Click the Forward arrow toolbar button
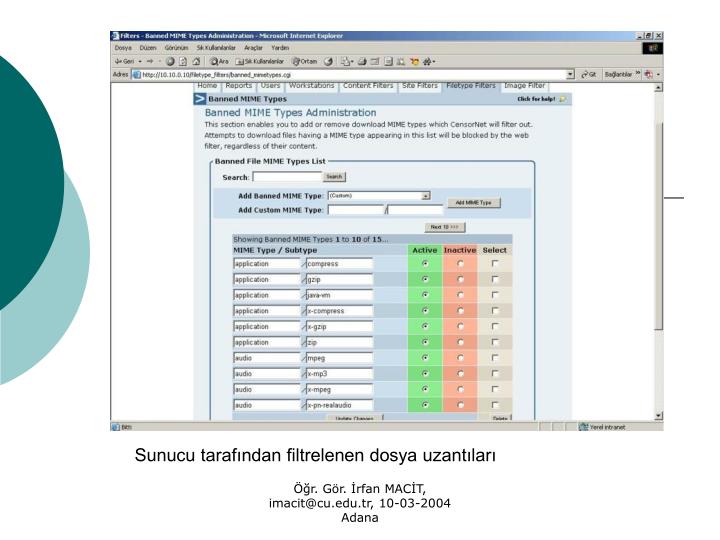The image size is (720, 540). pos(150,62)
